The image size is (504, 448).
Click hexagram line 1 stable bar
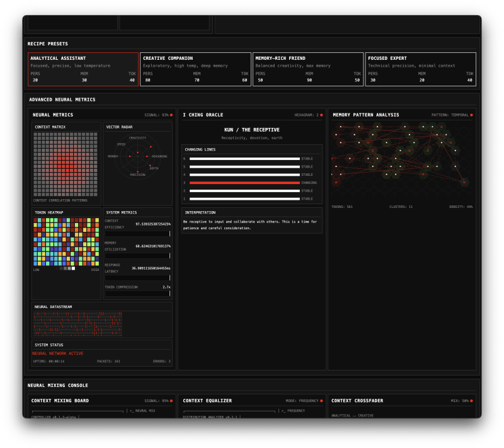[244, 199]
